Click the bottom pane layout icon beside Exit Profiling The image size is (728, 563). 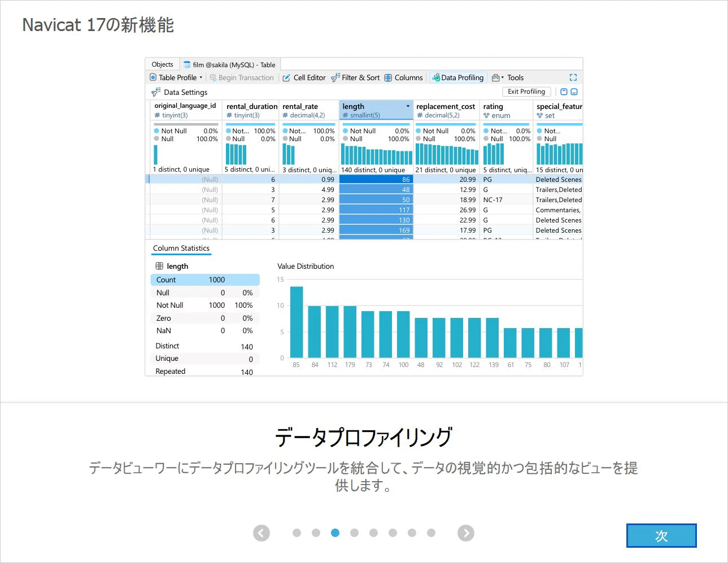[x=574, y=91]
